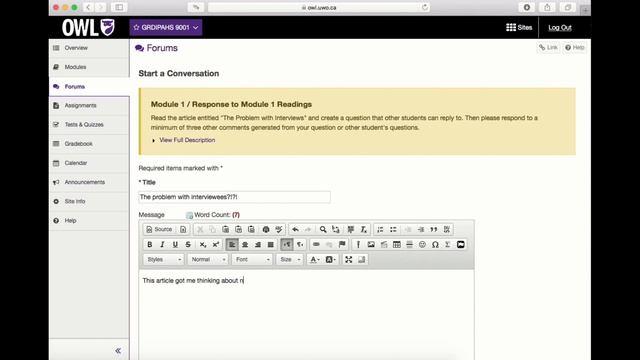The image size is (640, 360).
Task: Open Gradebook in the sidebar
Action: [89, 144]
